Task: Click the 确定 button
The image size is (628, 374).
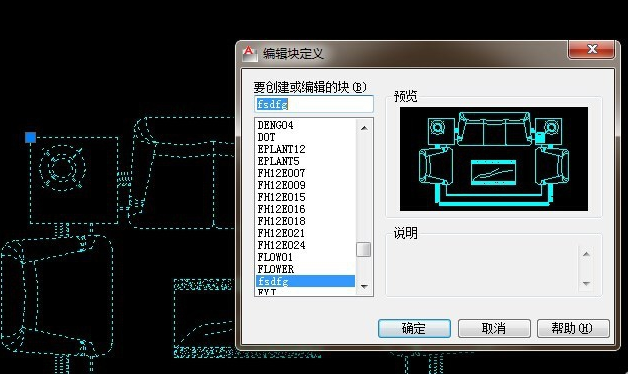Action: (x=414, y=328)
